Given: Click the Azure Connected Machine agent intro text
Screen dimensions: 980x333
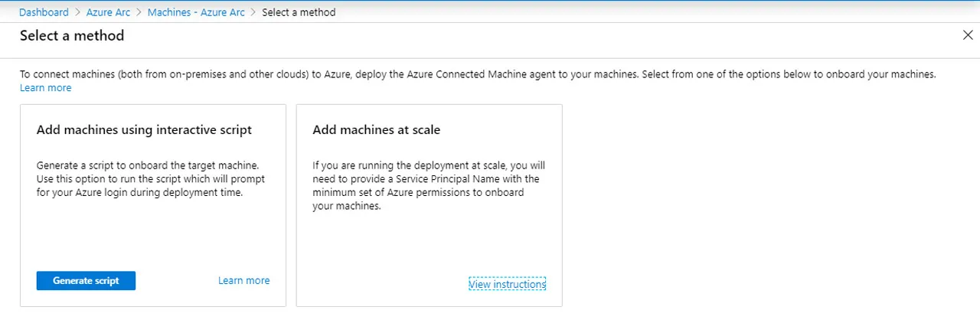Looking at the screenshot, I should (x=475, y=75).
